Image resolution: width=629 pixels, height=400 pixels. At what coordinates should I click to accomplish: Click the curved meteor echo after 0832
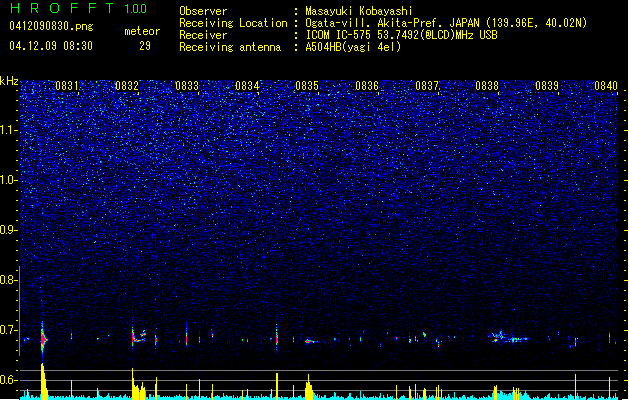pyautogui.click(x=139, y=336)
